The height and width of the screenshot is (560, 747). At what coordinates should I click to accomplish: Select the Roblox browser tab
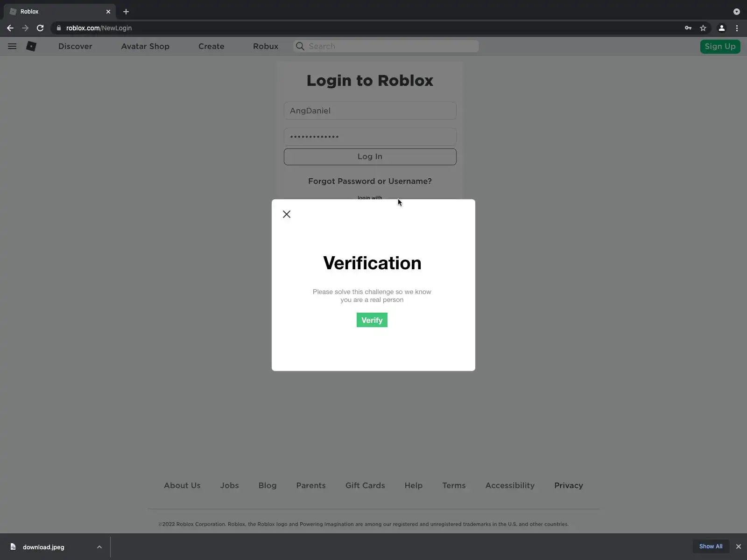coord(61,12)
